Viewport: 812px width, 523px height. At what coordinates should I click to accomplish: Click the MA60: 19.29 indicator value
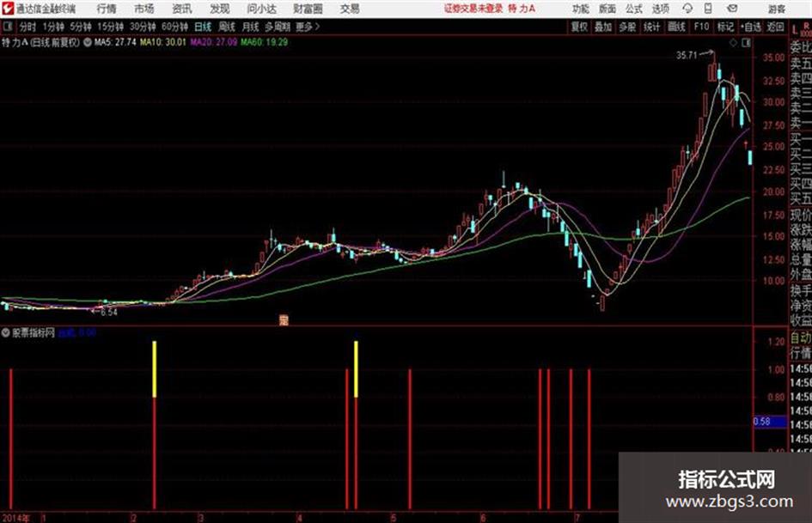coord(264,42)
